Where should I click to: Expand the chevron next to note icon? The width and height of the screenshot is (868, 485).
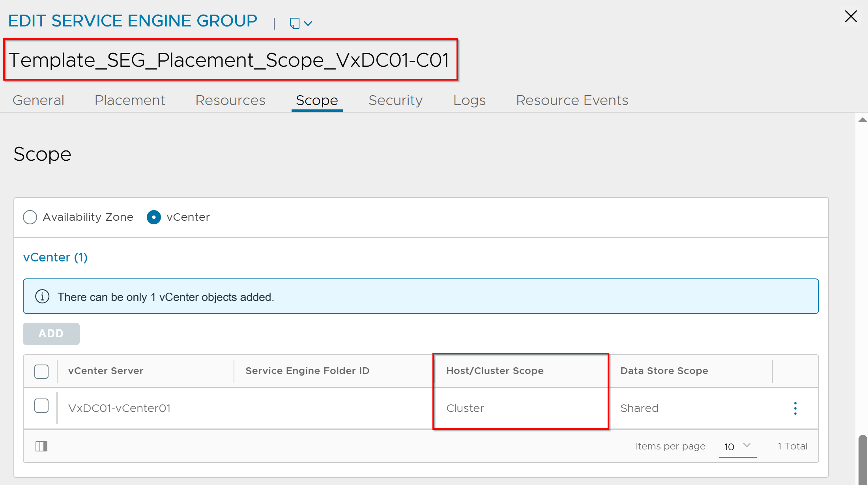coord(309,23)
